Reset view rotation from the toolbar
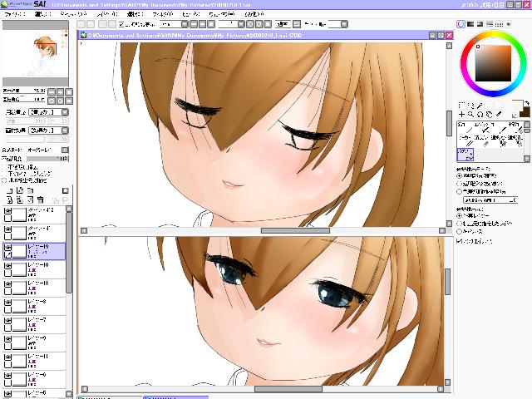The image size is (532, 399). (268, 24)
